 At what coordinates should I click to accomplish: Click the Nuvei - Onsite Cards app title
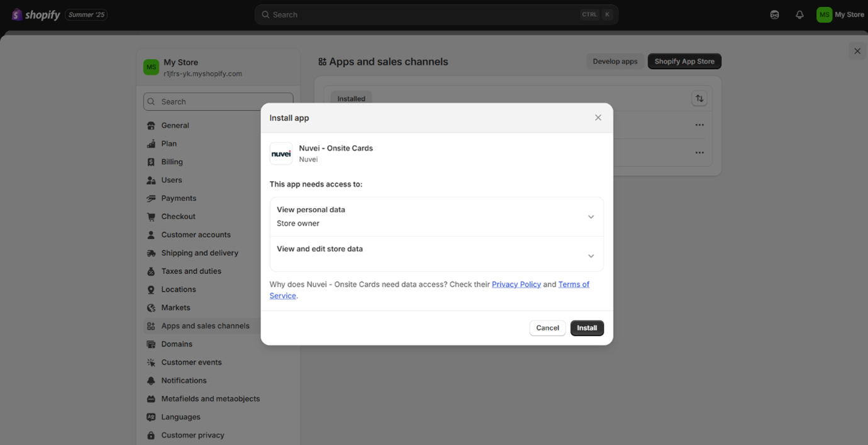(336, 148)
